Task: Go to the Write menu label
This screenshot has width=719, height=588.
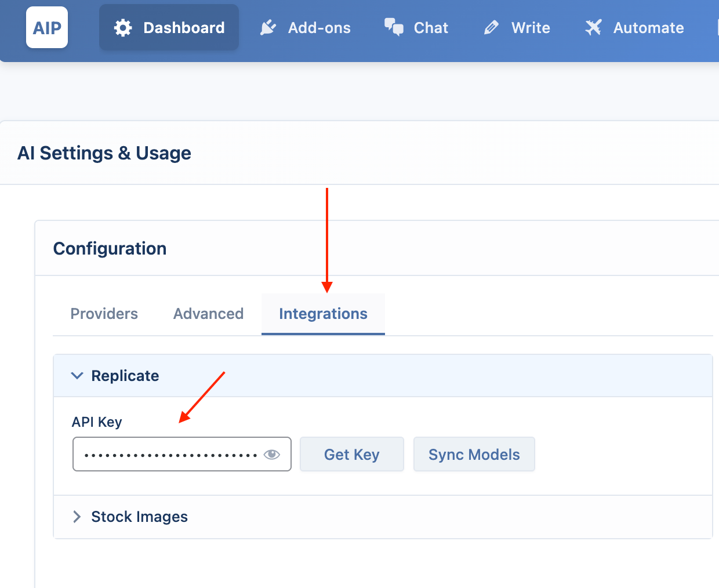Action: coord(531,28)
